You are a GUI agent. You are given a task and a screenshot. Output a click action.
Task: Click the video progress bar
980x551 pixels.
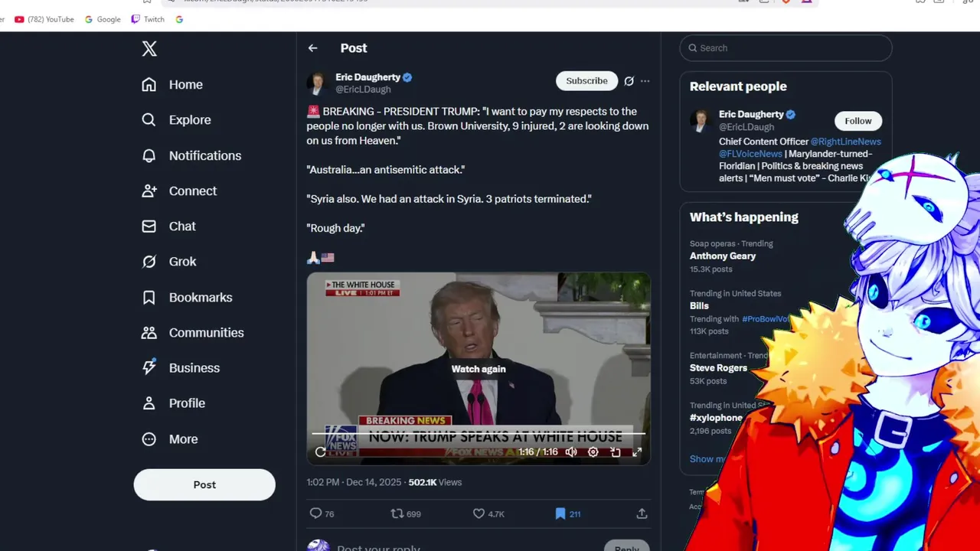pyautogui.click(x=479, y=434)
